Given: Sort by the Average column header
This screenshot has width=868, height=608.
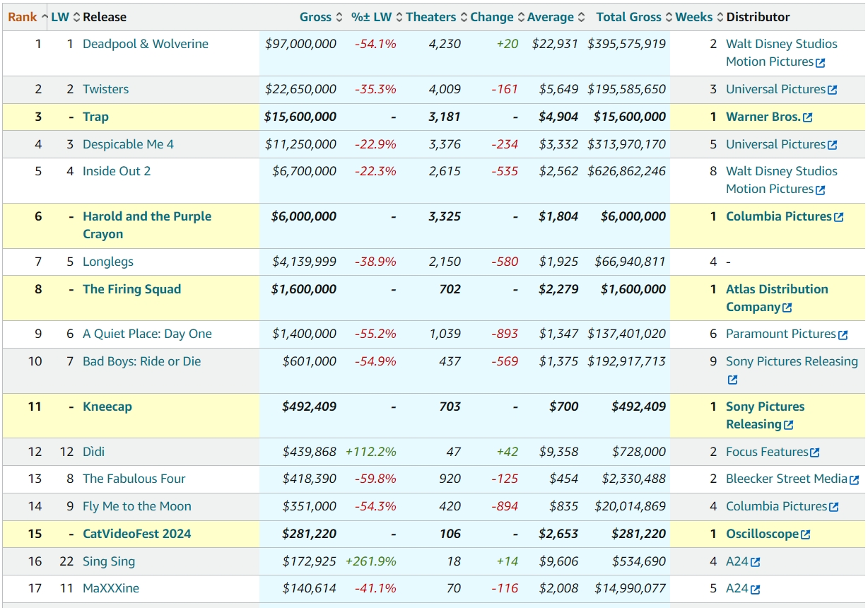Looking at the screenshot, I should click(x=556, y=17).
